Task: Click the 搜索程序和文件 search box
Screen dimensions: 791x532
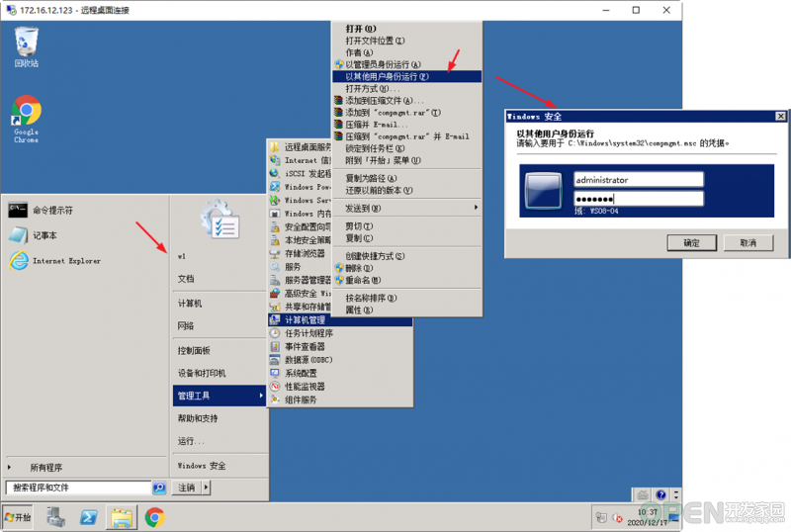Action: coord(79,488)
